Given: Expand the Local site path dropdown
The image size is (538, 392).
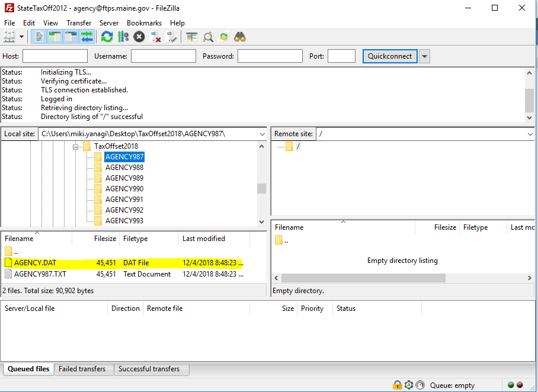Looking at the screenshot, I should click(x=262, y=134).
